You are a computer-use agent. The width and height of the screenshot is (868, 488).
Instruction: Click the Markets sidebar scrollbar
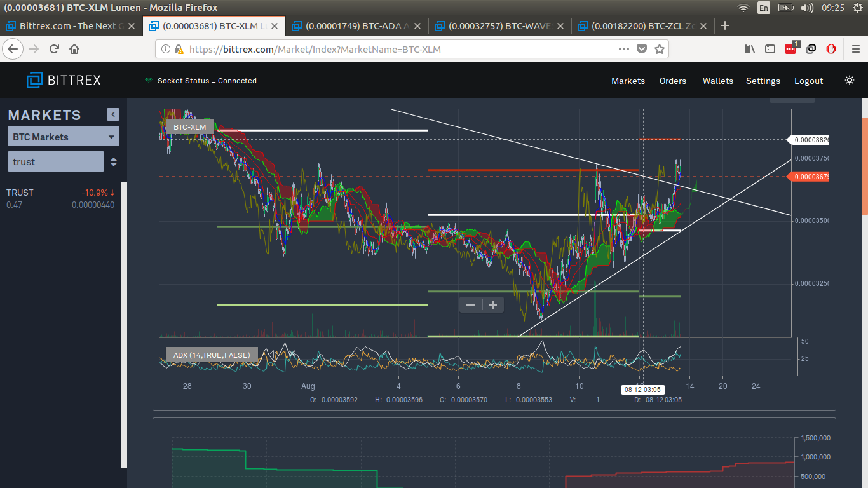tap(124, 325)
